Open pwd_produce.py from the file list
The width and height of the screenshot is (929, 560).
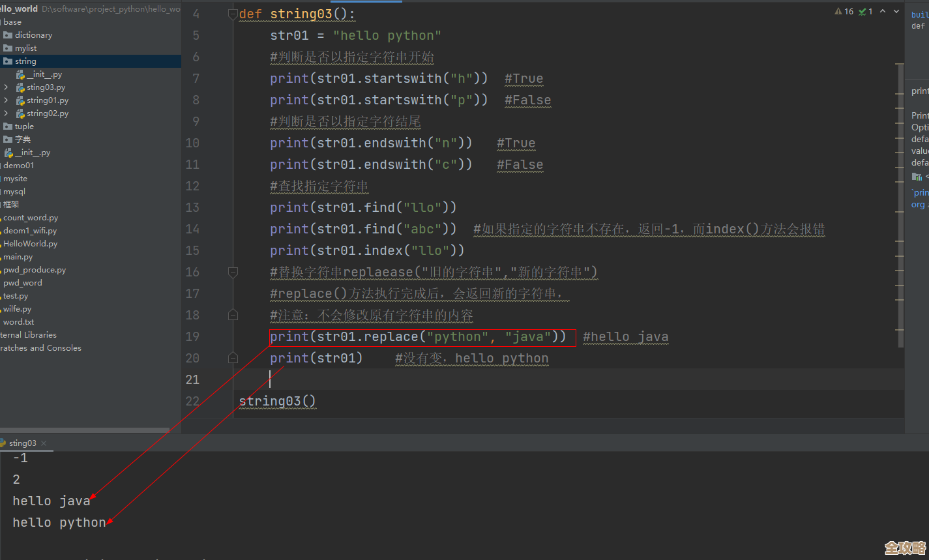coord(35,270)
